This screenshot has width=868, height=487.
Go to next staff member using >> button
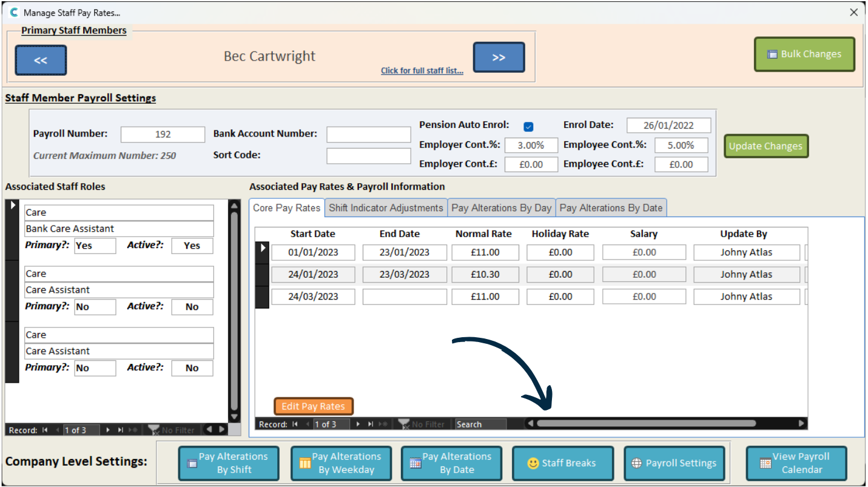coord(499,58)
